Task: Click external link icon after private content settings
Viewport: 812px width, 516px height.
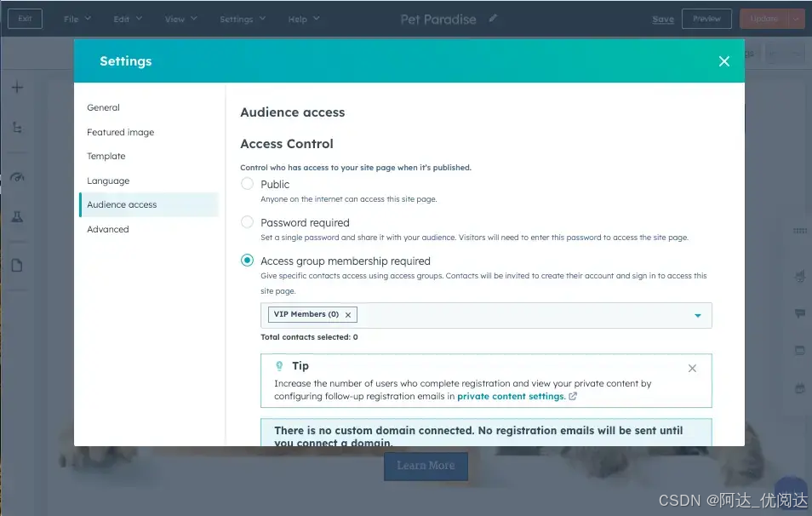Action: [x=573, y=396]
